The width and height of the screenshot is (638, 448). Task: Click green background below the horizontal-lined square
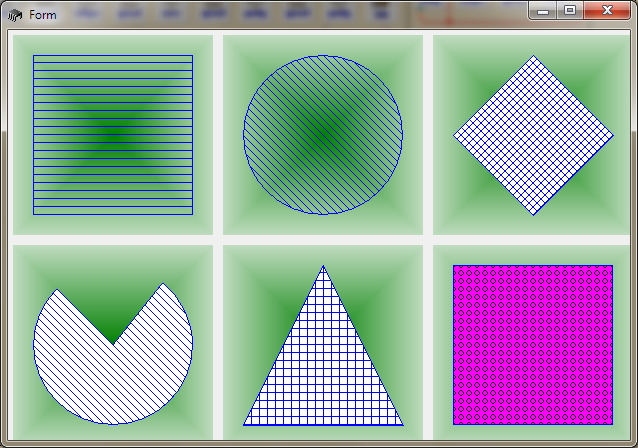tap(113, 224)
